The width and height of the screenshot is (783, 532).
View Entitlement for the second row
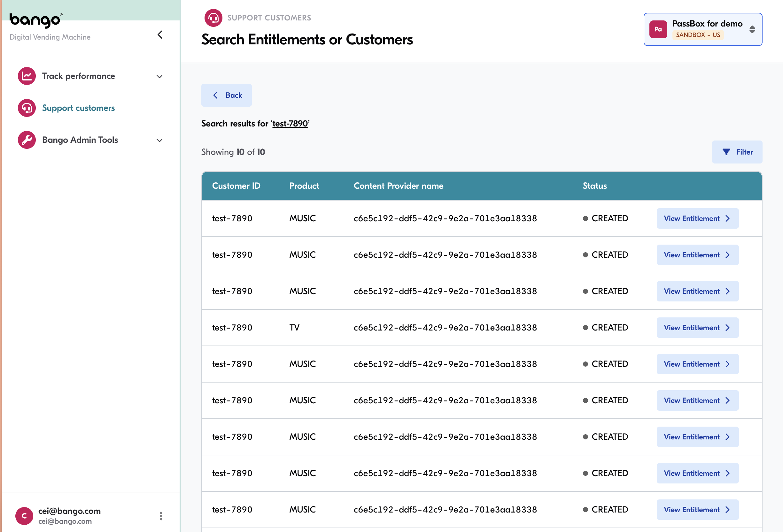[x=697, y=255]
